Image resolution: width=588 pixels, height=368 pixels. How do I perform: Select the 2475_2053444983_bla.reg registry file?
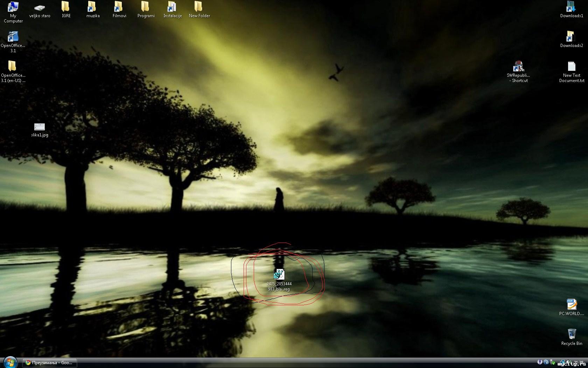tap(279, 280)
